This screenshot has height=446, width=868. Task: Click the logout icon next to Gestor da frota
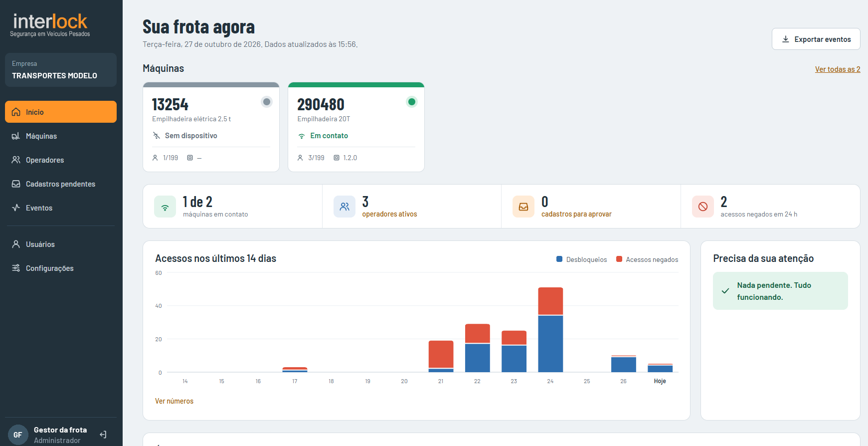[103, 435]
